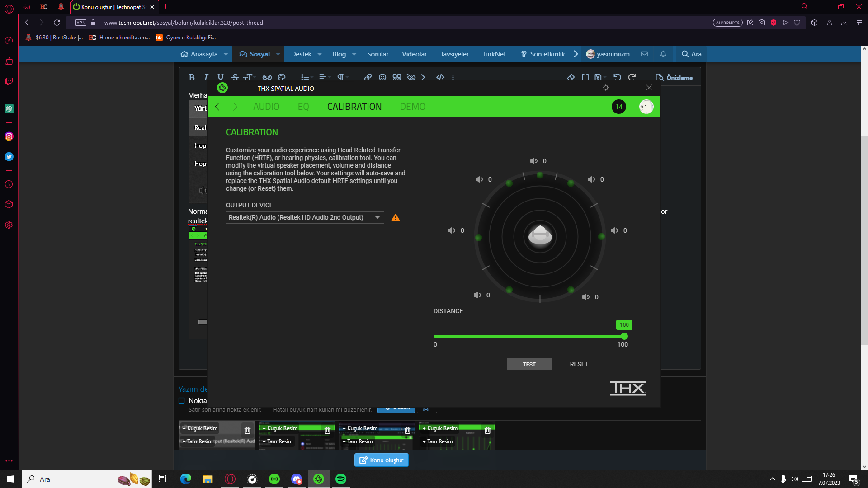Image resolution: width=868 pixels, height=488 pixels.
Task: Click the undo icon in editor toolbar
Action: [x=617, y=77]
